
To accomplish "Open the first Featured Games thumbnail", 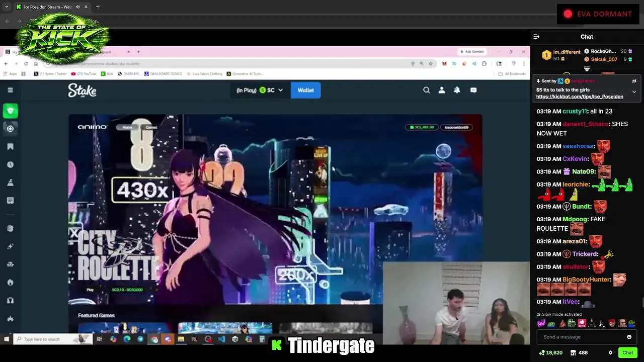I will point(125,328).
